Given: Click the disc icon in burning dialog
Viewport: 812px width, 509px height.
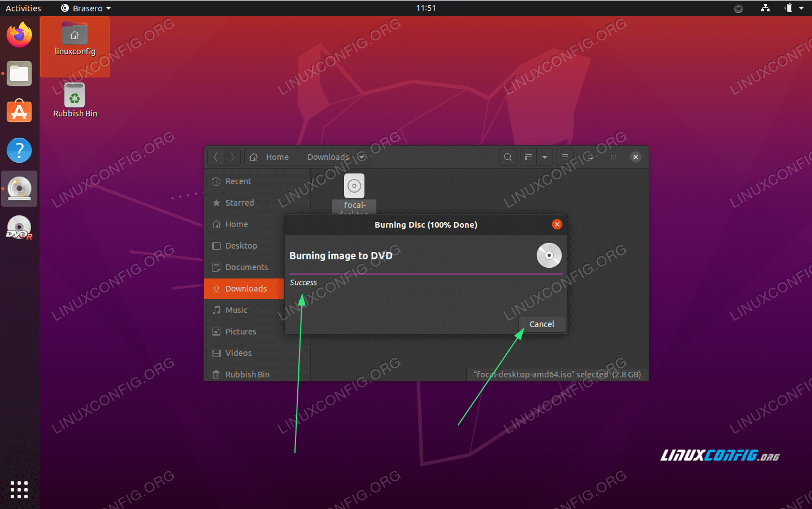Looking at the screenshot, I should click(549, 255).
